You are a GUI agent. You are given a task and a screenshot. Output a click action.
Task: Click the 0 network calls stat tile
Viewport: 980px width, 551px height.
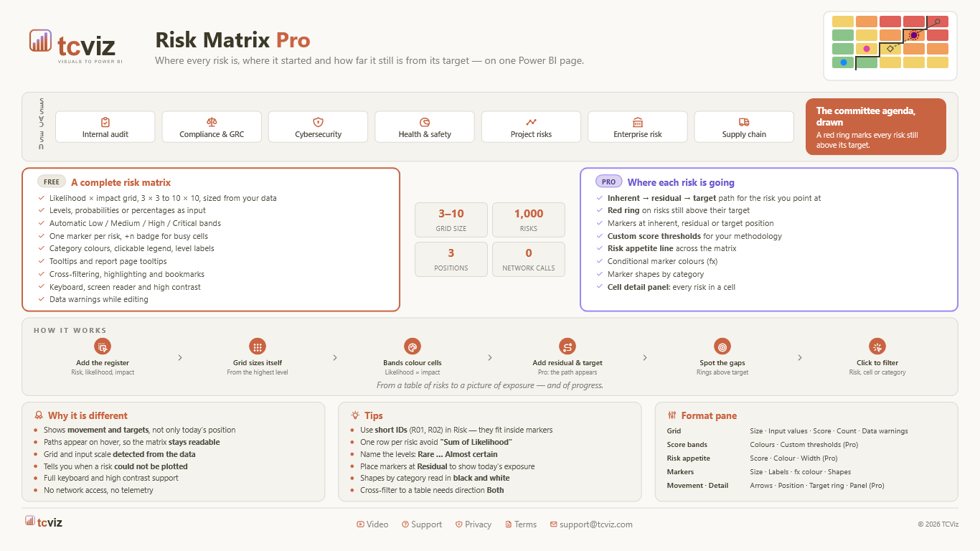[x=529, y=259]
